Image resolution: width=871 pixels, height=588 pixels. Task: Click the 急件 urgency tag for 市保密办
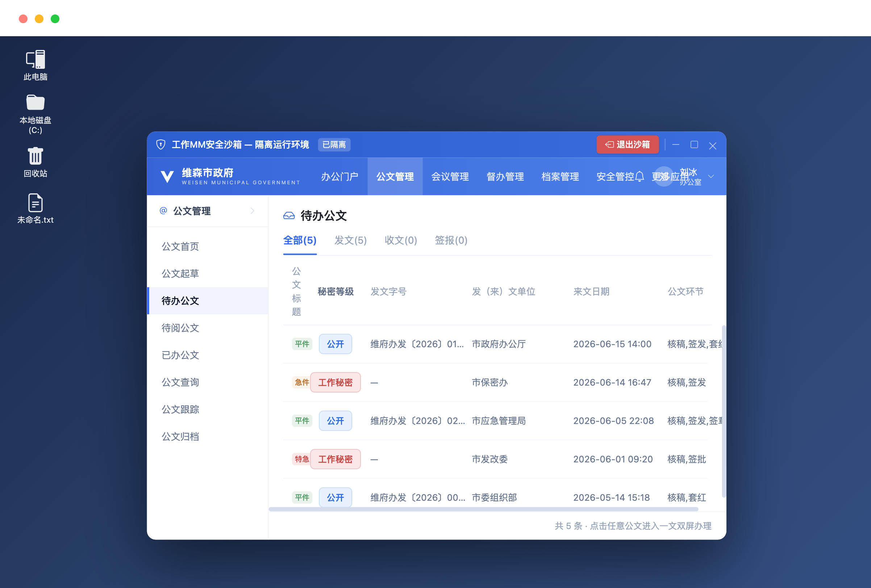click(x=302, y=382)
